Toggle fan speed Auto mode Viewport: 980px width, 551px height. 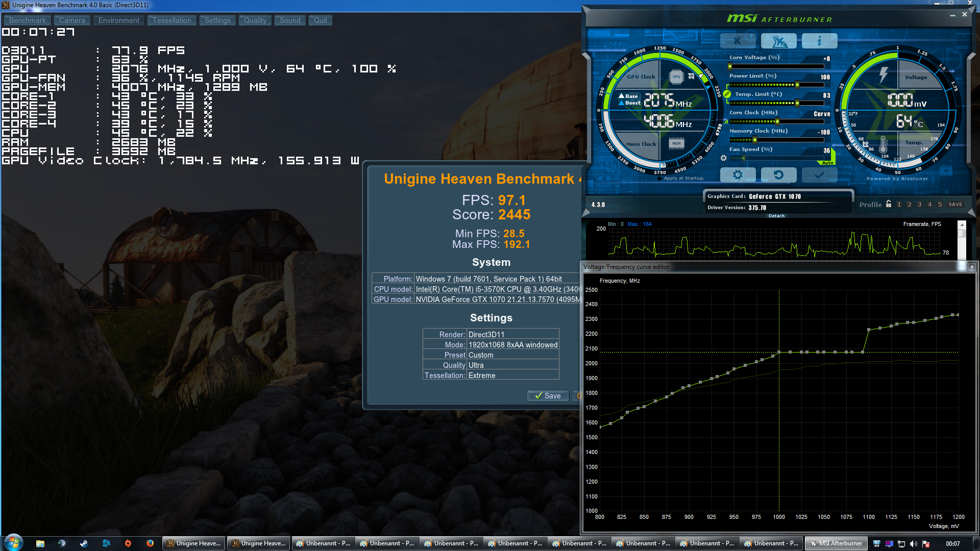click(828, 163)
